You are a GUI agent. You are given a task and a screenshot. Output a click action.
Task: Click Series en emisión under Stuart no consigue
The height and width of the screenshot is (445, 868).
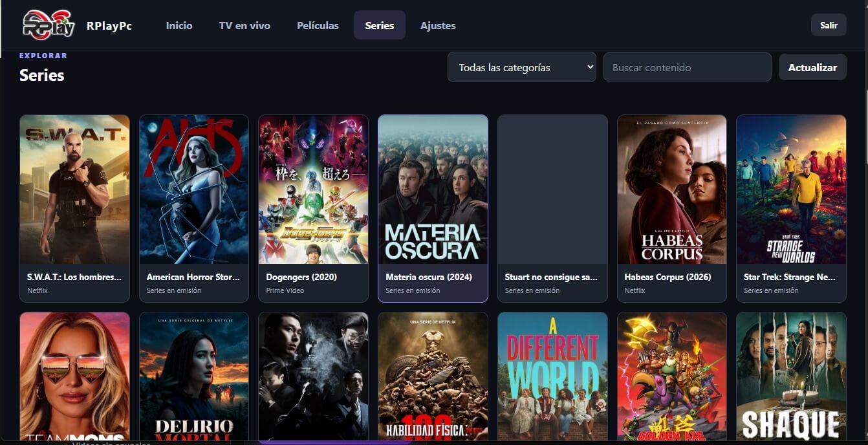coord(532,290)
